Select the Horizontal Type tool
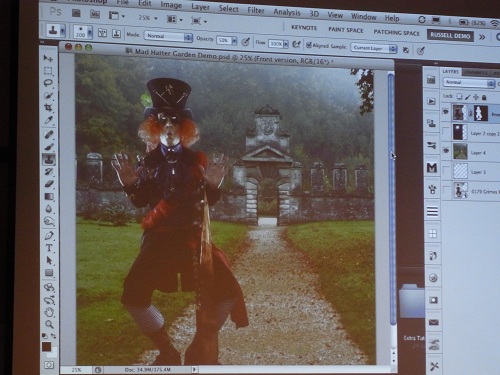This screenshot has width=500, height=375. [49, 248]
